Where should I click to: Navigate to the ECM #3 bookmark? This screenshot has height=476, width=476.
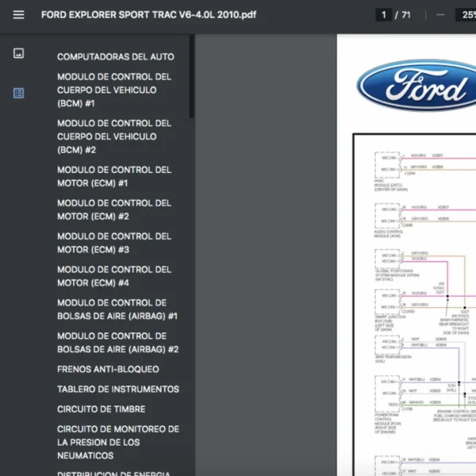coord(113,243)
